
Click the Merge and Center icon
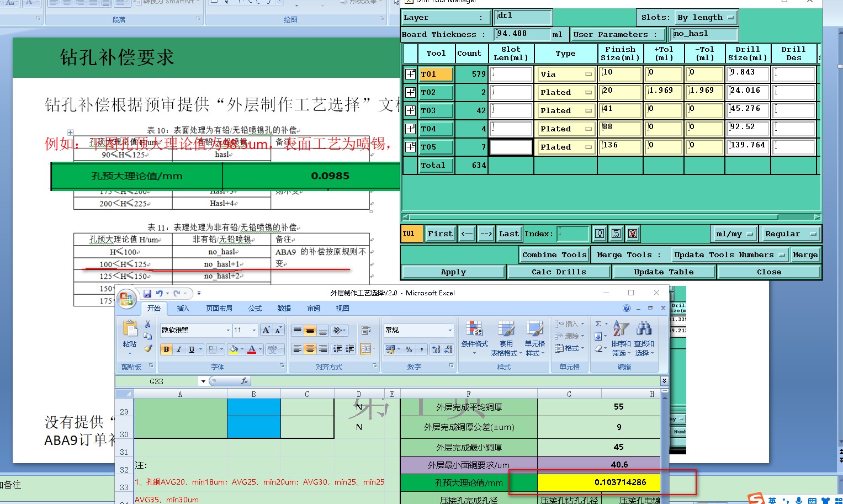[x=365, y=349]
